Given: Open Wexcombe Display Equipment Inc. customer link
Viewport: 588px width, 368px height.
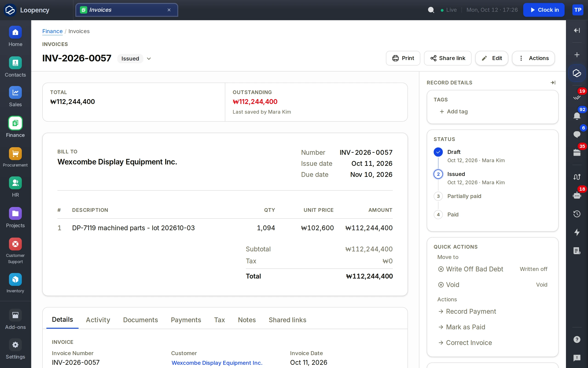Looking at the screenshot, I should 217,363.
